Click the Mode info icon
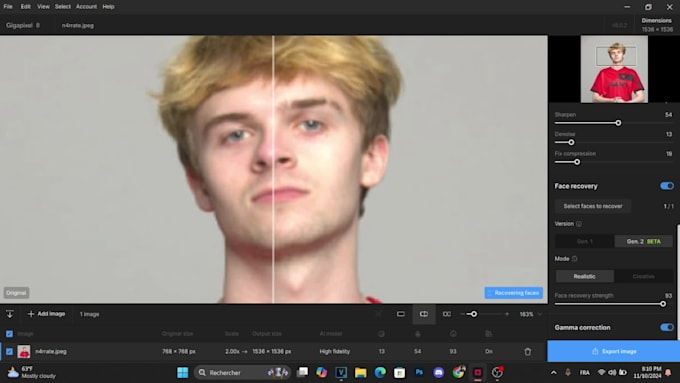Image resolution: width=680 pixels, height=383 pixels. 575,259
